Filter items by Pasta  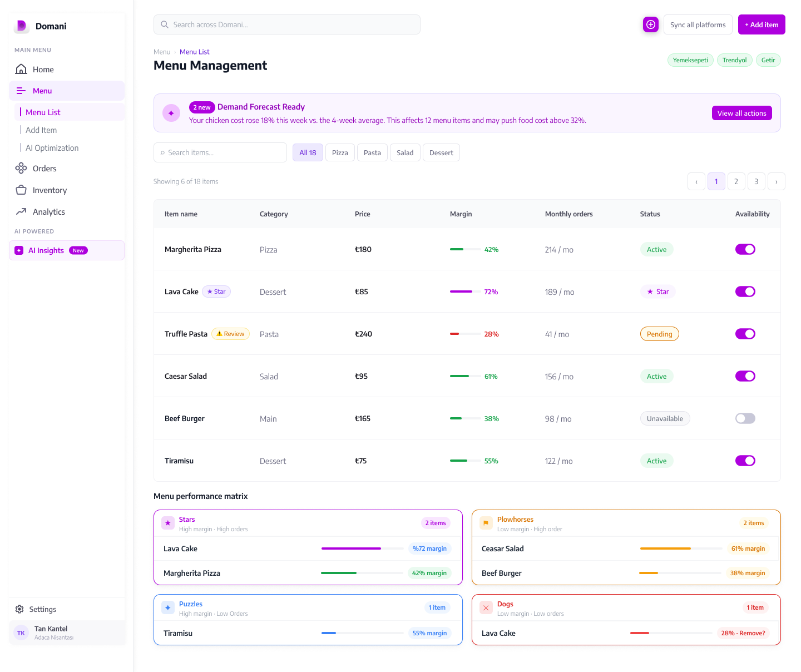(372, 152)
